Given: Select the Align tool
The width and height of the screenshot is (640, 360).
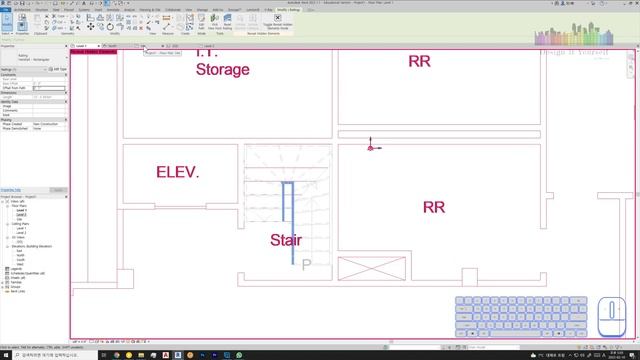Looking at the screenshot, I should coord(90,18).
